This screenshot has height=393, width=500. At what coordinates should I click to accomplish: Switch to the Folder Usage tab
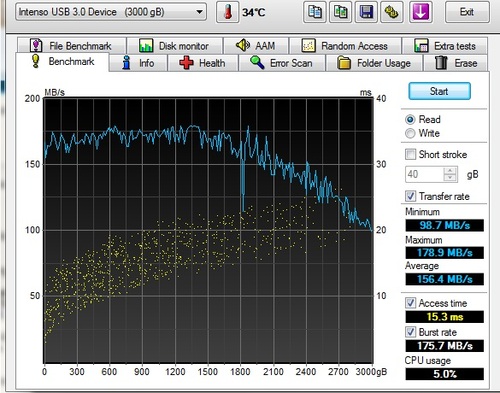click(374, 63)
